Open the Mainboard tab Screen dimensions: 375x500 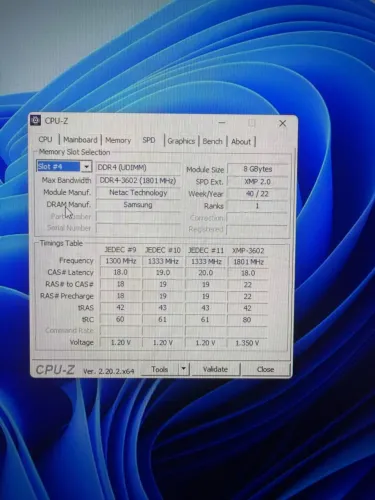(x=80, y=140)
